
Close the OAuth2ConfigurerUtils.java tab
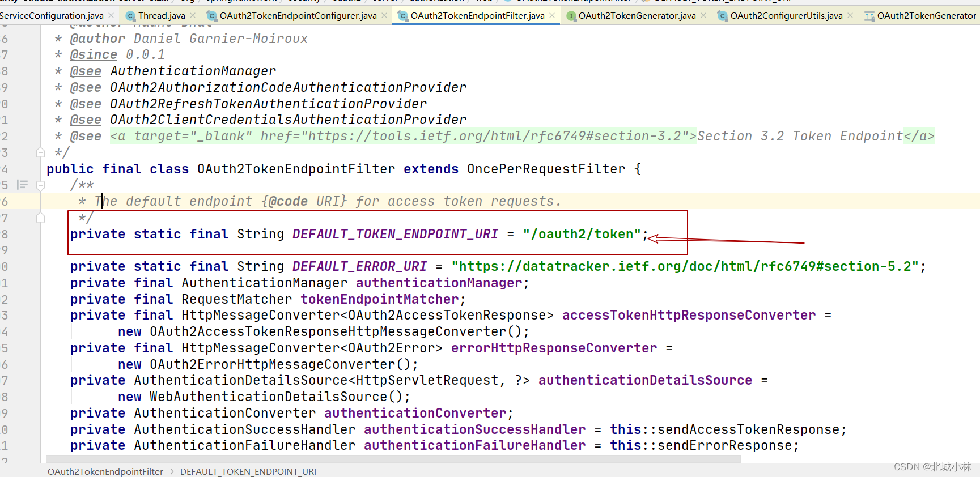(x=850, y=16)
